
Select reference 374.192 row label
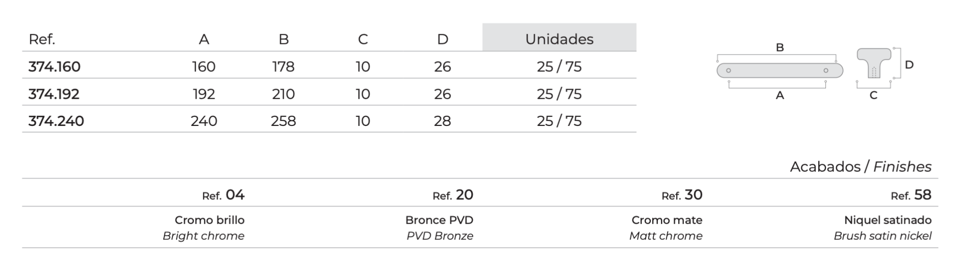coord(54,94)
